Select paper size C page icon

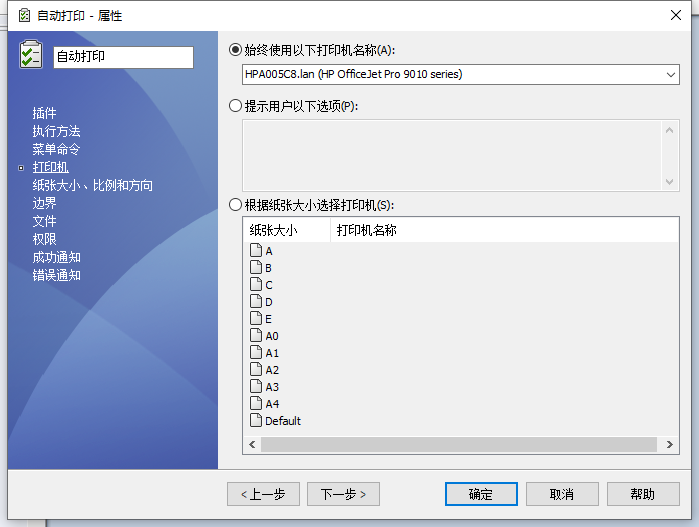click(256, 284)
